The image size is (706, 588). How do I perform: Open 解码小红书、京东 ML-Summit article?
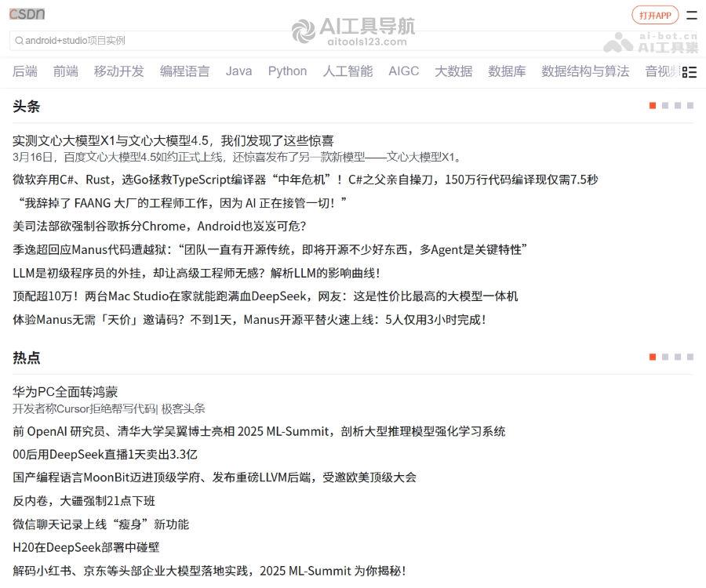click(209, 571)
